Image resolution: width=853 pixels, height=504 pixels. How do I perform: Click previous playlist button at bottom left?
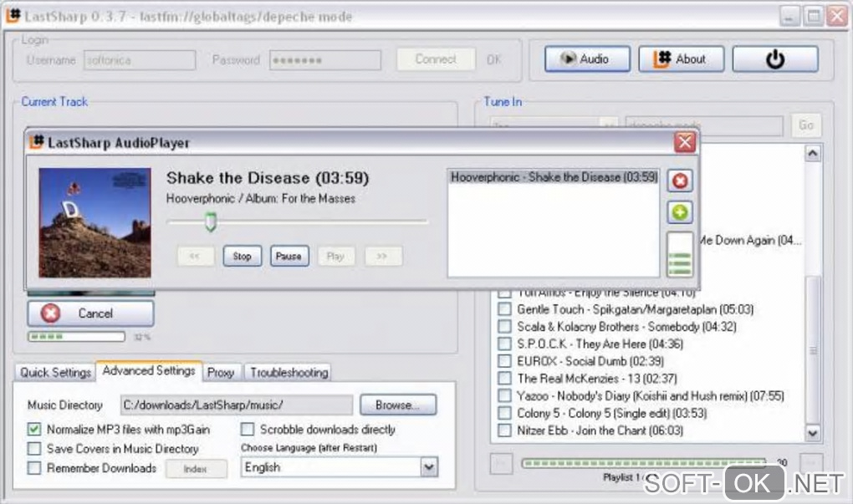[x=501, y=463]
